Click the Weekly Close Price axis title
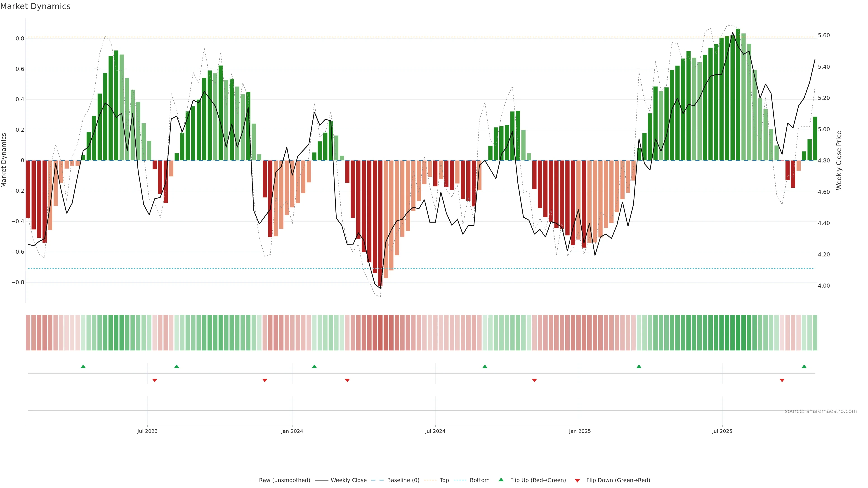The height and width of the screenshot is (488, 868). [x=839, y=160]
